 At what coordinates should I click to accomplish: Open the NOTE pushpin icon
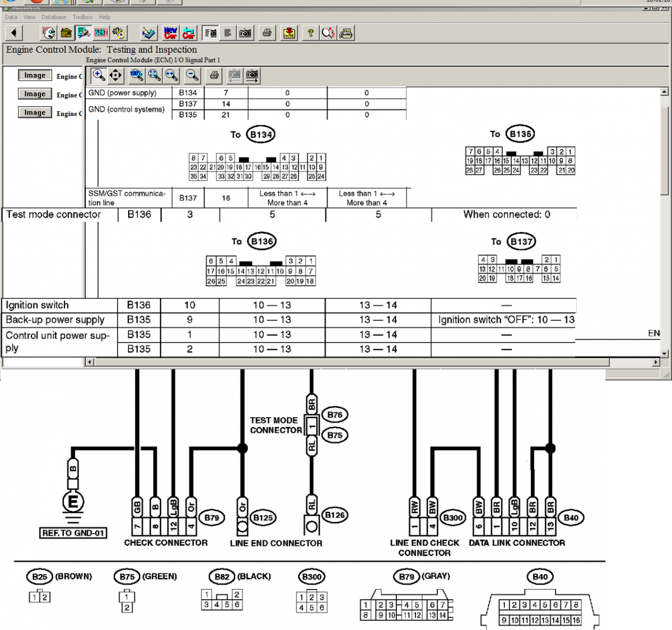[289, 33]
